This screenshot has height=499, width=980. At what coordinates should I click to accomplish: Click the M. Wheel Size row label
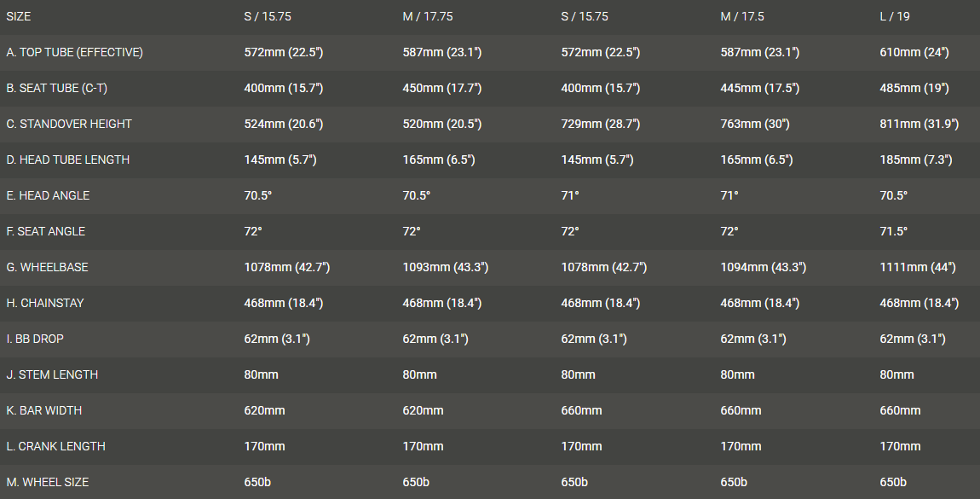pos(47,482)
